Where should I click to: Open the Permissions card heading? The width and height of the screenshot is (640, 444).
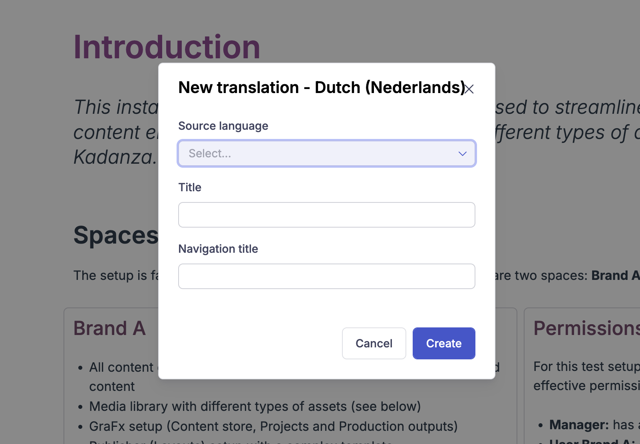click(x=587, y=328)
